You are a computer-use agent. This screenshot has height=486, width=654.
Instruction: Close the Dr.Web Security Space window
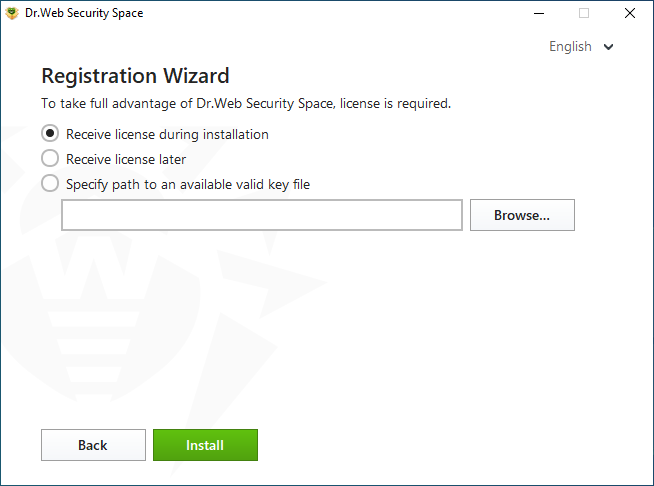[x=630, y=13]
